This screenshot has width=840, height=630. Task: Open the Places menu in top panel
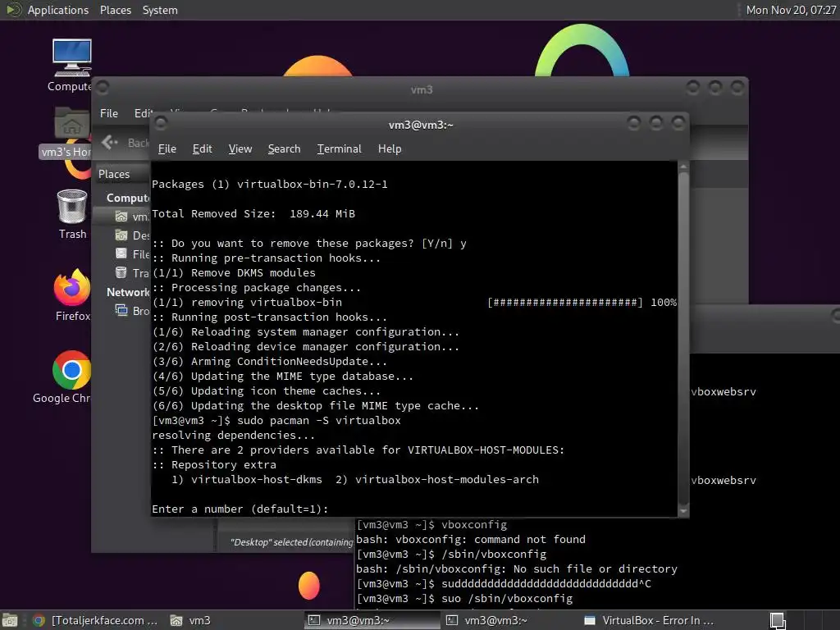pyautogui.click(x=116, y=10)
